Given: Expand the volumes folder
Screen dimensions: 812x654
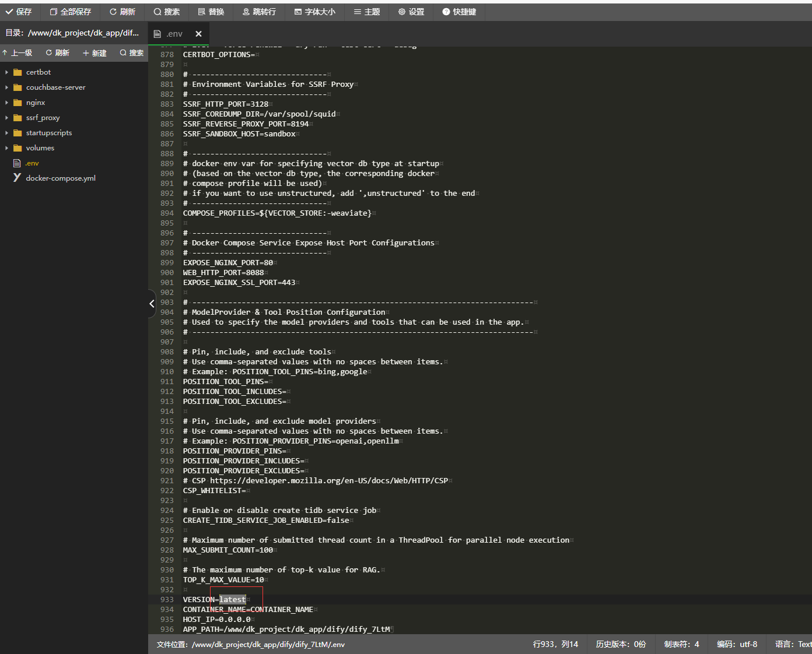Looking at the screenshot, I should pos(40,148).
